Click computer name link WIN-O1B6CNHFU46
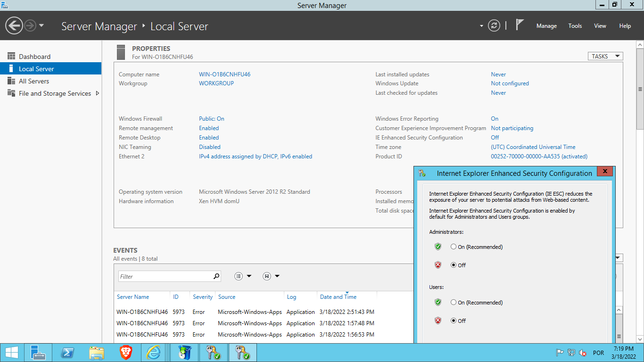This screenshot has width=644, height=362. (x=224, y=74)
